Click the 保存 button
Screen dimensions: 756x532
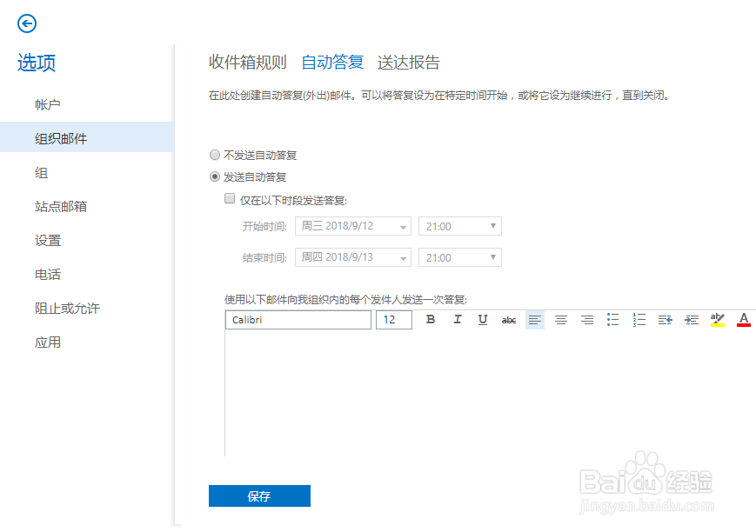coord(259,495)
